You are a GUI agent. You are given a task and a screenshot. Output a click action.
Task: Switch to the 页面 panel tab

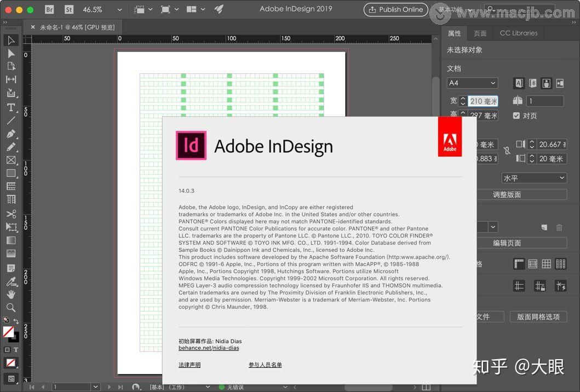click(480, 33)
